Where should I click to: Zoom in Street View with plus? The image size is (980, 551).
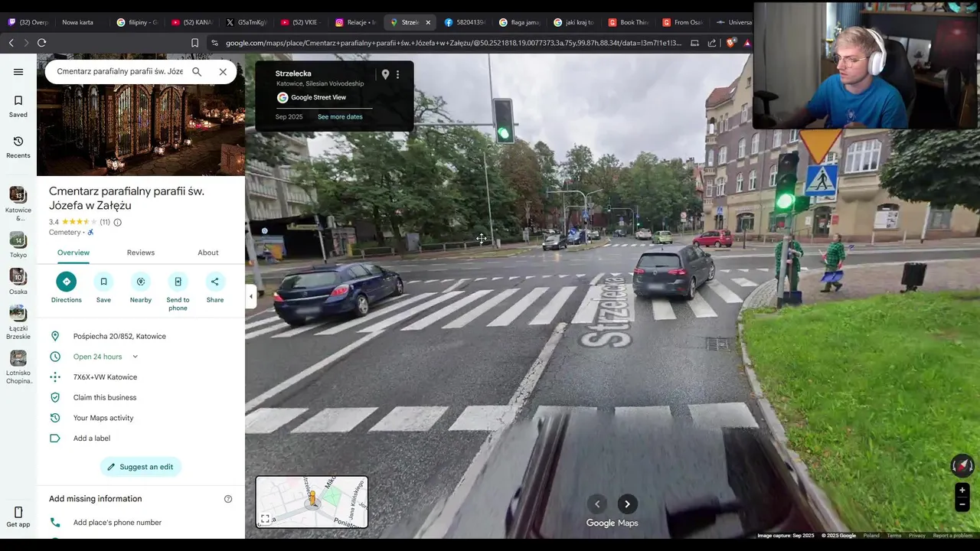pos(962,490)
